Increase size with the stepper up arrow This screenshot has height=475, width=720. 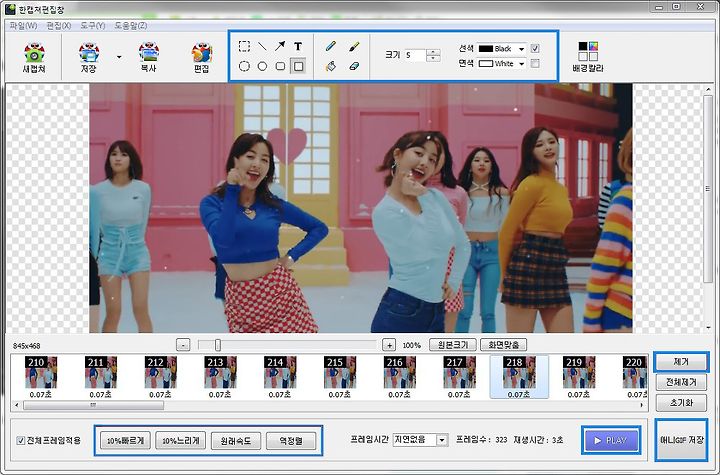433,52
